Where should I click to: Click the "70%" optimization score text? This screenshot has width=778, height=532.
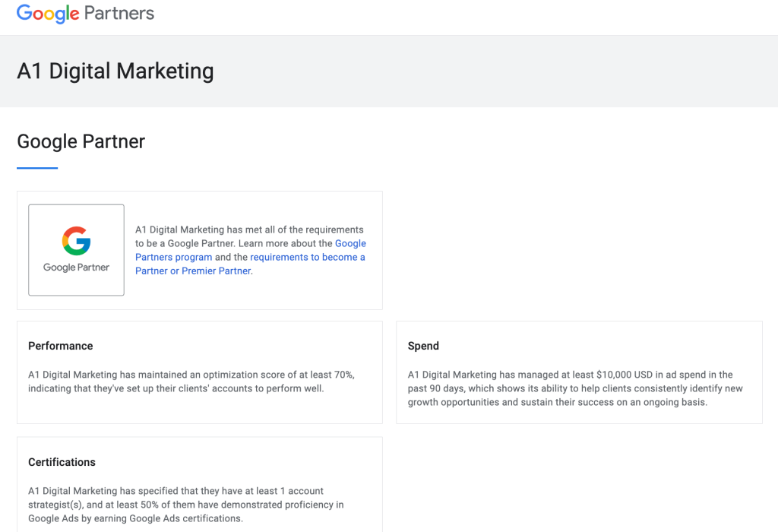point(343,375)
